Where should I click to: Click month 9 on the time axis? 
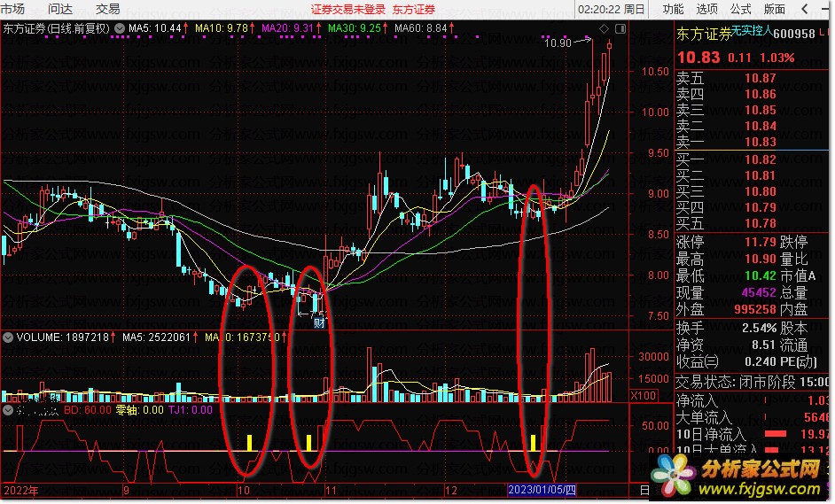[127, 490]
